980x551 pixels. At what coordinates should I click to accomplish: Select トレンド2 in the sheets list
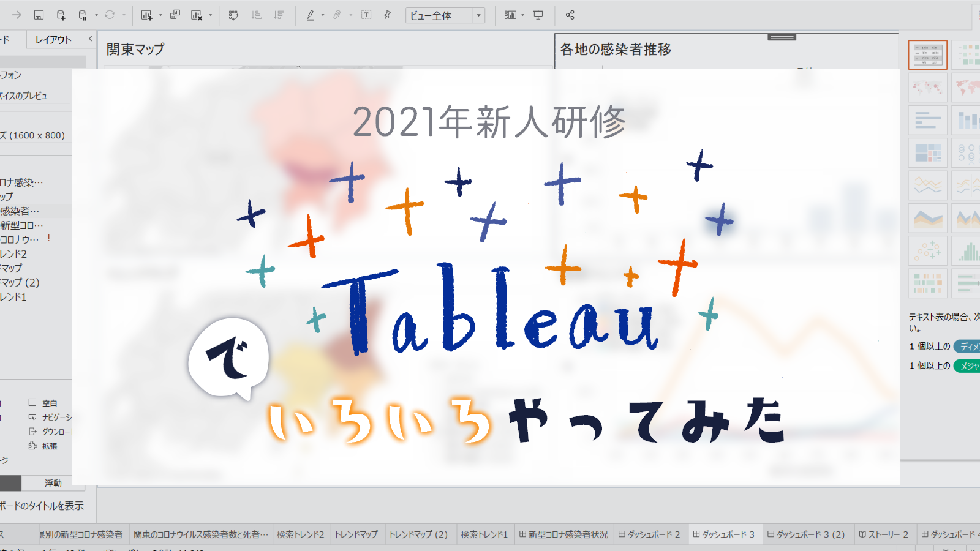point(13,253)
